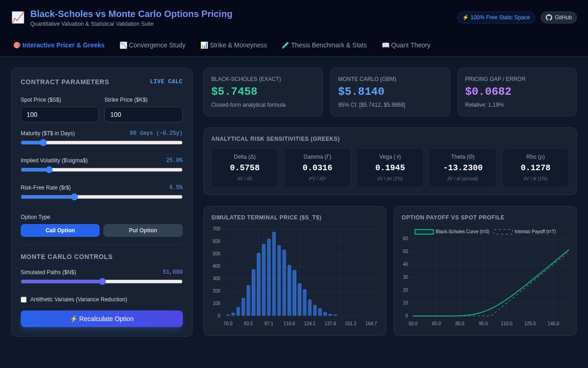Click the 51,000 simulated paths value
The height and width of the screenshot is (368, 588).
(x=173, y=272)
